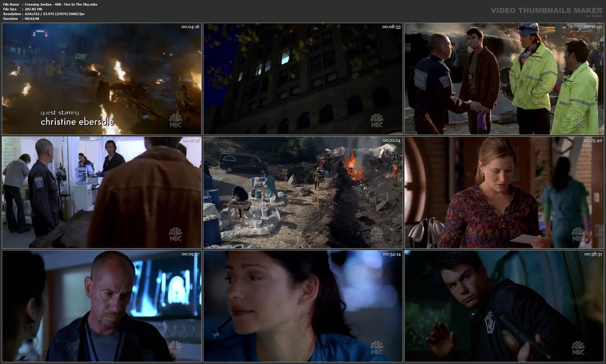Open the thumbnail stamped 00:25:40
The height and width of the screenshot is (364, 606).
click(504, 193)
